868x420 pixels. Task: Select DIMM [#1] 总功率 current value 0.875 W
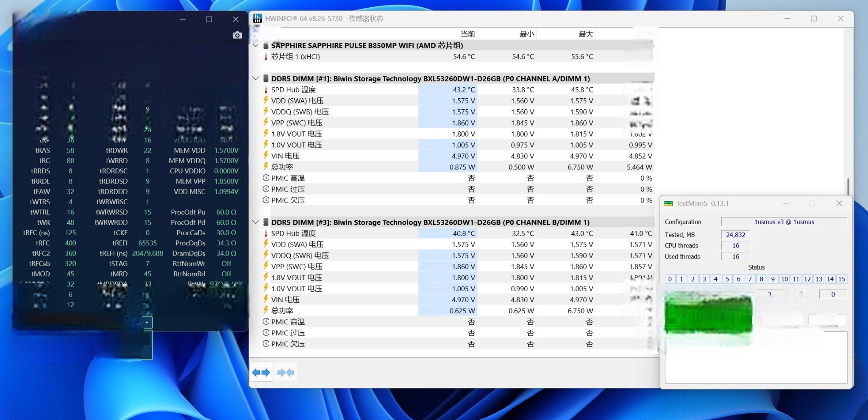[x=462, y=167]
